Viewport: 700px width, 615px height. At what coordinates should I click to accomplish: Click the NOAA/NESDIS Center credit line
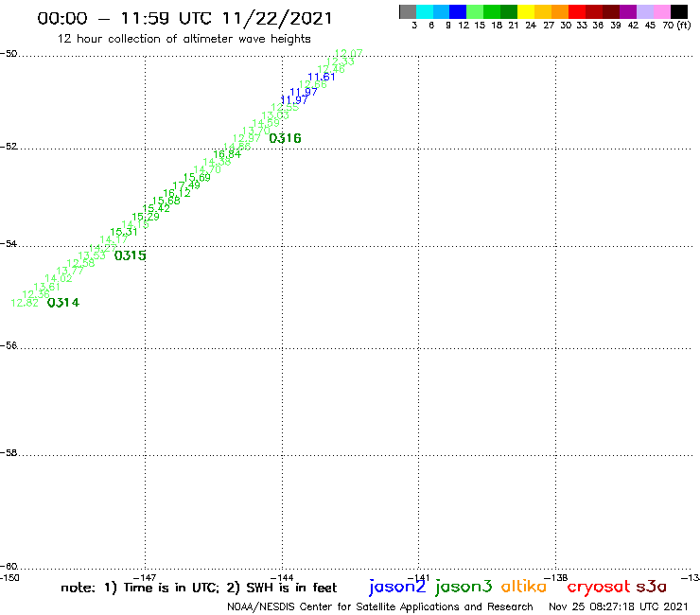point(380,607)
